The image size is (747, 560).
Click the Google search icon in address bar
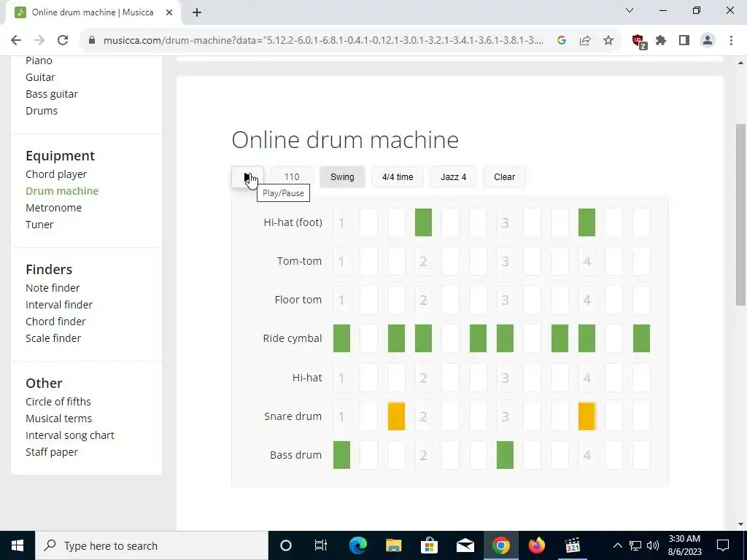coord(562,41)
